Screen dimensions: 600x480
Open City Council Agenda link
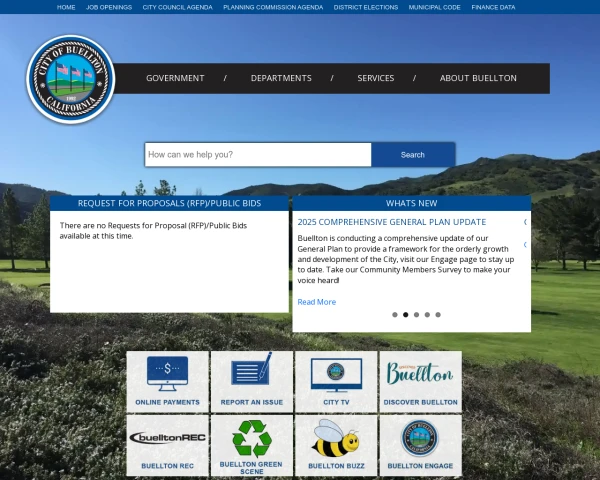[x=178, y=7]
